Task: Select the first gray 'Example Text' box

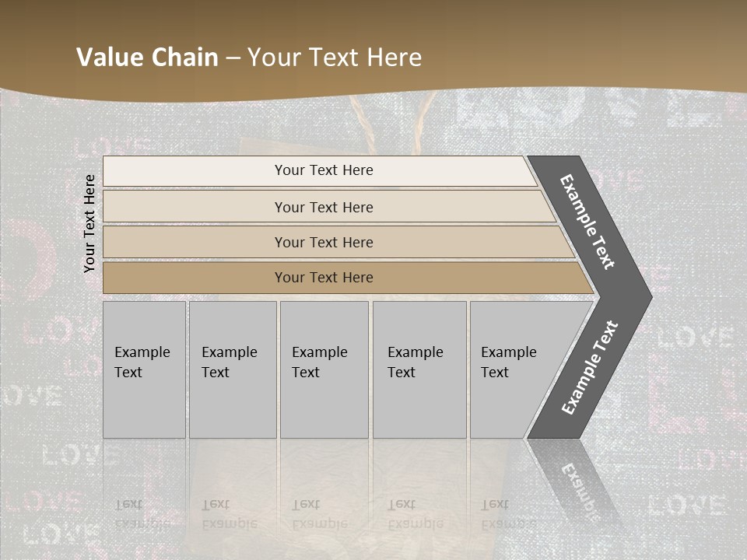Action: coord(144,369)
